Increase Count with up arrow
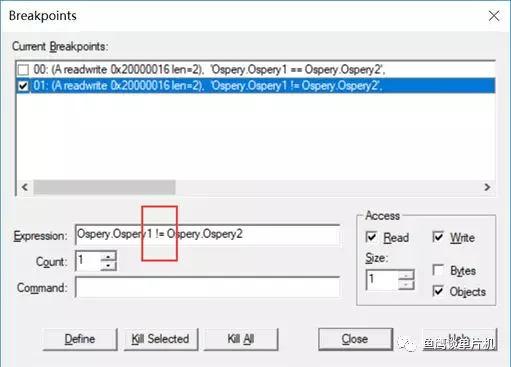The height and width of the screenshot is (367, 511). (x=108, y=256)
